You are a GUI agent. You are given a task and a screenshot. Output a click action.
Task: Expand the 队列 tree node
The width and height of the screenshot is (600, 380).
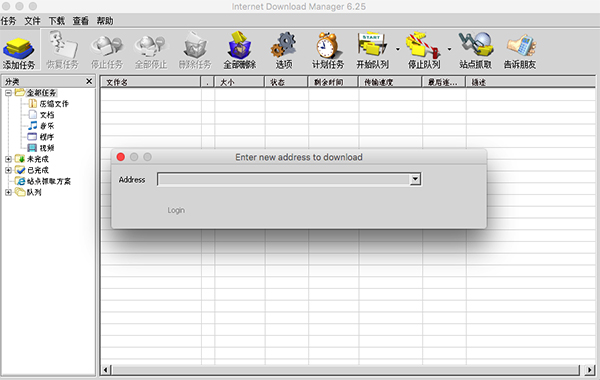[x=8, y=192]
